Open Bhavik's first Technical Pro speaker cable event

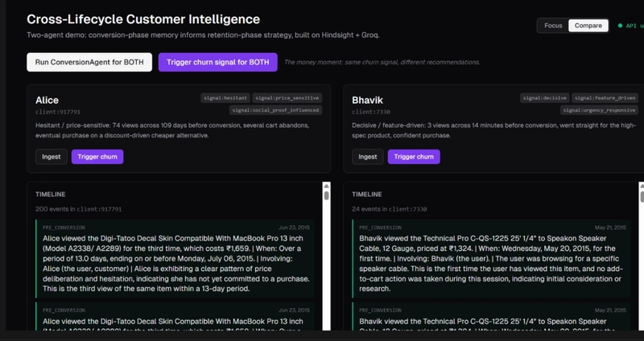pos(491,259)
